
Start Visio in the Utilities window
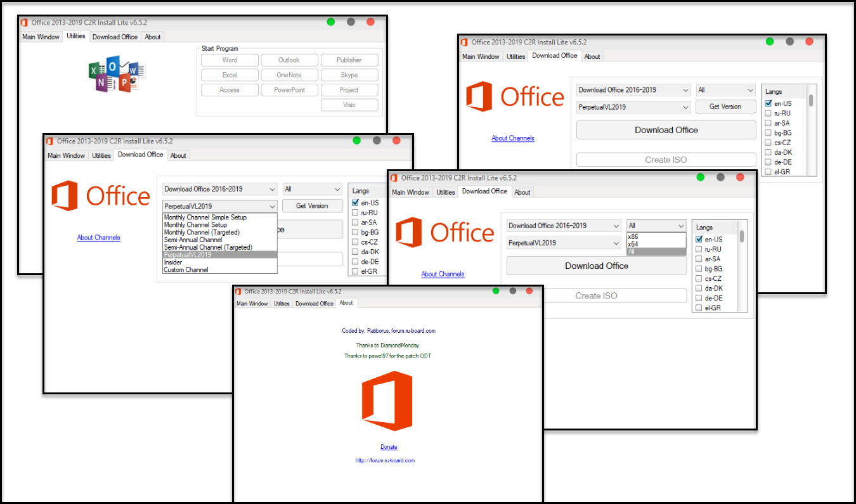tap(349, 105)
